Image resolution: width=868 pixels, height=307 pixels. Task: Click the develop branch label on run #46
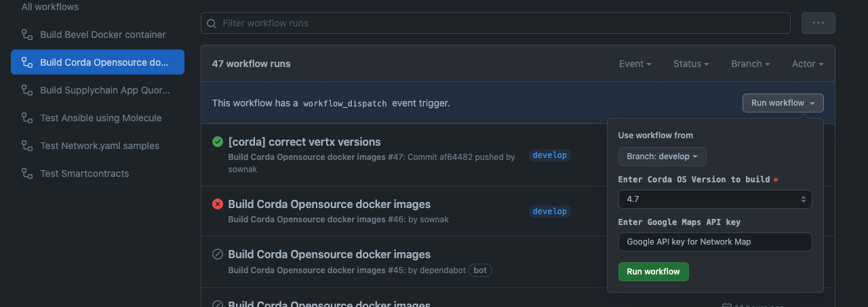pyautogui.click(x=549, y=211)
